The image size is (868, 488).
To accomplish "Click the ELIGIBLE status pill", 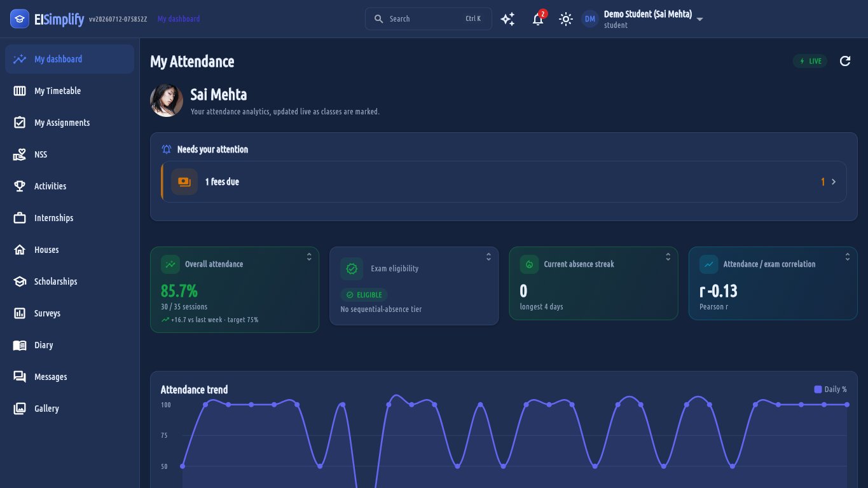I will tap(364, 295).
